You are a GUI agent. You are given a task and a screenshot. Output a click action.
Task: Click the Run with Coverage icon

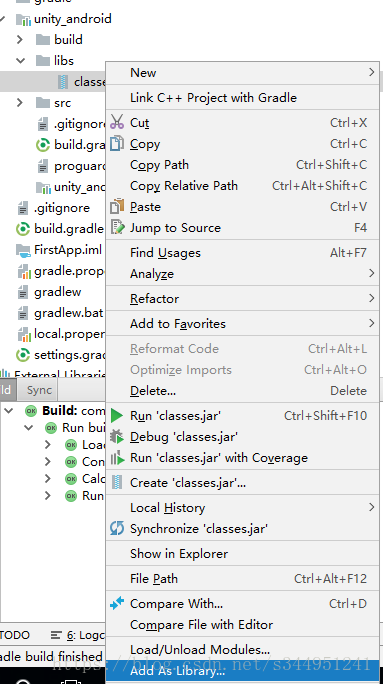(x=117, y=458)
